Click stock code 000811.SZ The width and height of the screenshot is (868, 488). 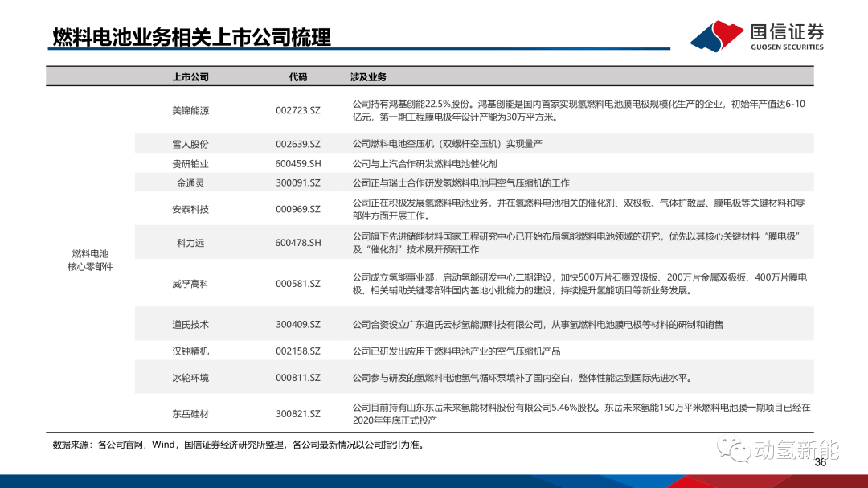click(298, 378)
